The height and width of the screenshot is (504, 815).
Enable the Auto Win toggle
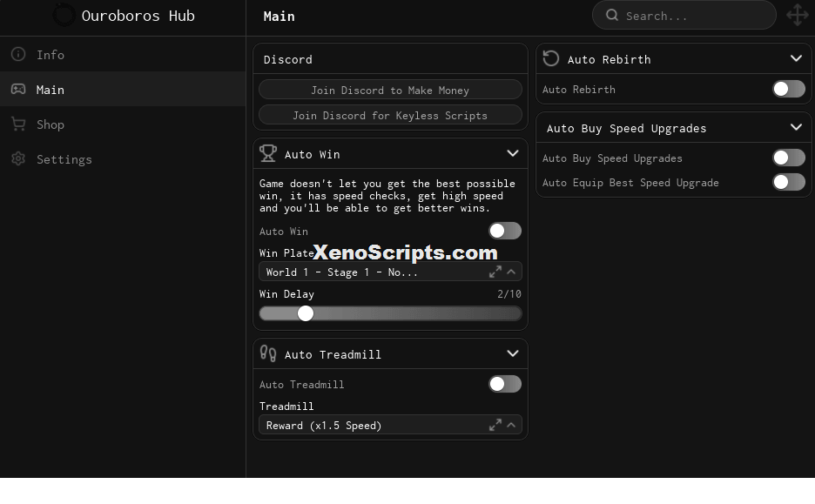(x=505, y=231)
